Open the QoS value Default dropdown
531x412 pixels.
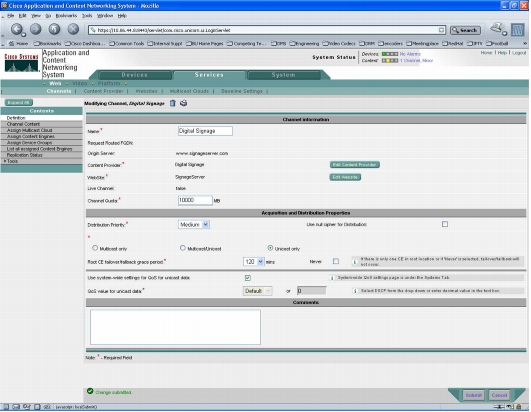[257, 291]
